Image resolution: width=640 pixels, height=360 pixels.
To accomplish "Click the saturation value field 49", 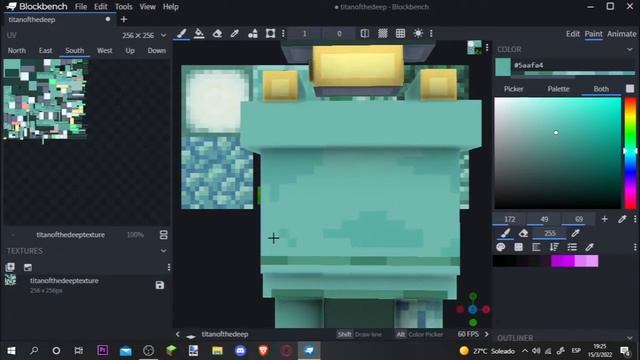I will point(544,219).
